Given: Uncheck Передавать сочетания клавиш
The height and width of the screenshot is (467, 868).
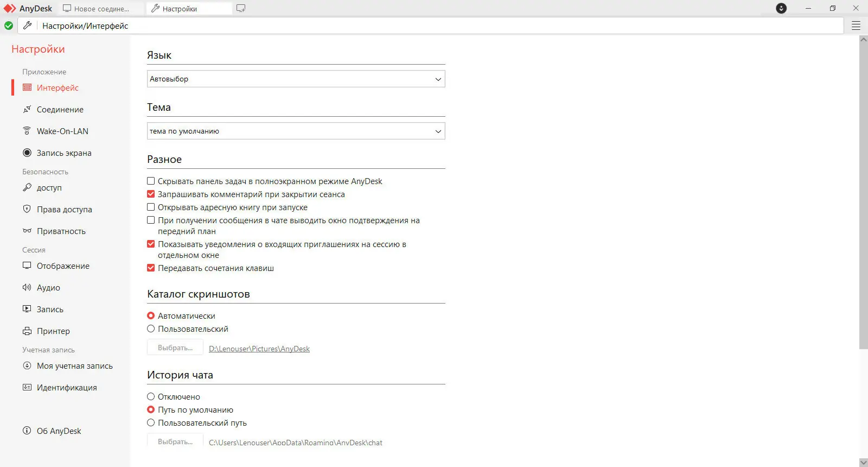Looking at the screenshot, I should pyautogui.click(x=151, y=268).
